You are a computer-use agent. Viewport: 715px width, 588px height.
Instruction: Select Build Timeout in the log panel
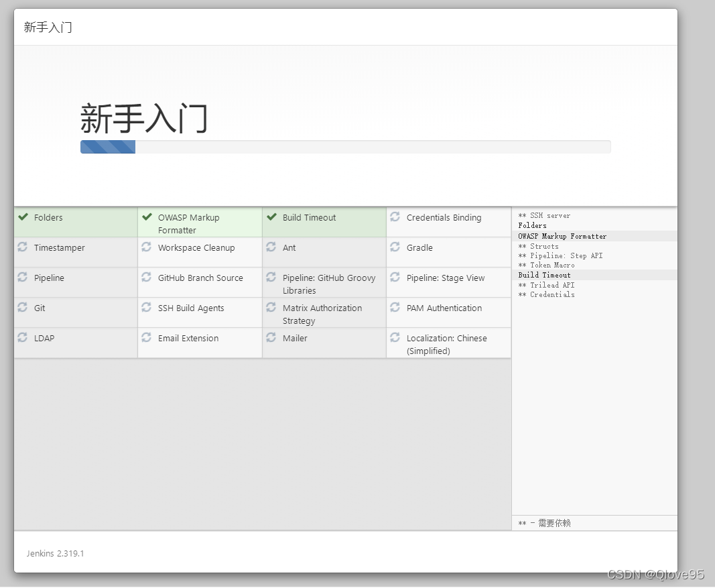(x=544, y=275)
